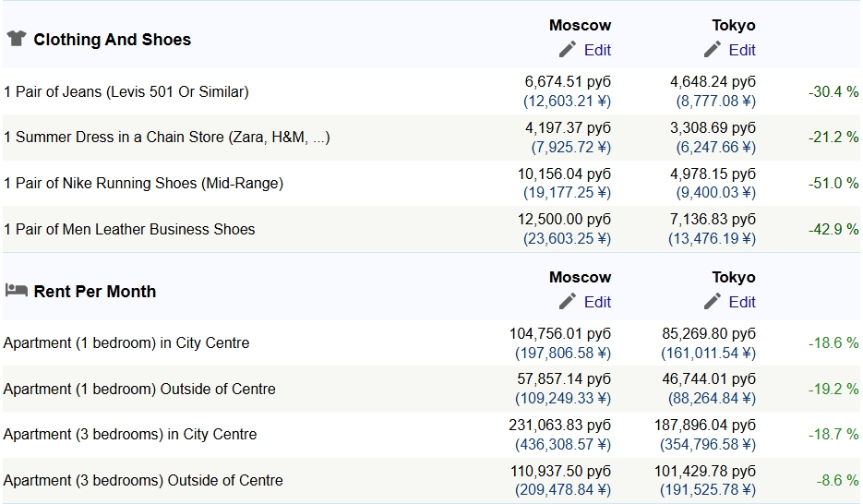Image resolution: width=863 pixels, height=504 pixels.
Task: Click the -18.7 % difference value
Action: pyautogui.click(x=833, y=434)
